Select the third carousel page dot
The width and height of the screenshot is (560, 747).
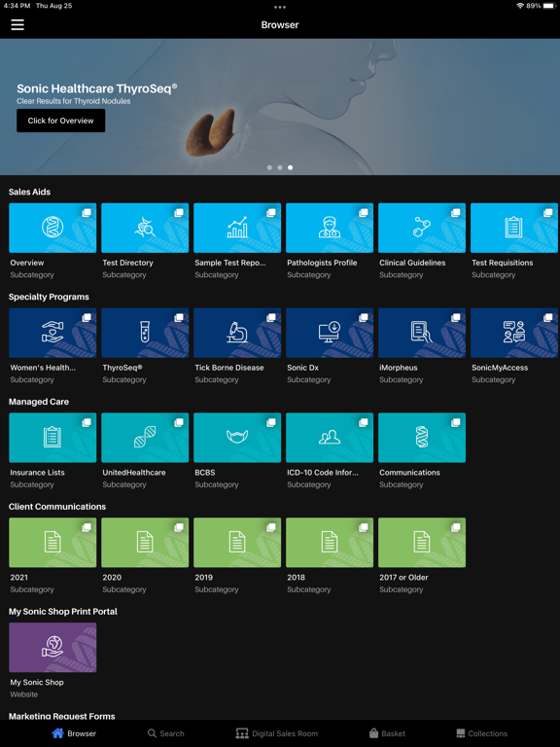pos(291,167)
